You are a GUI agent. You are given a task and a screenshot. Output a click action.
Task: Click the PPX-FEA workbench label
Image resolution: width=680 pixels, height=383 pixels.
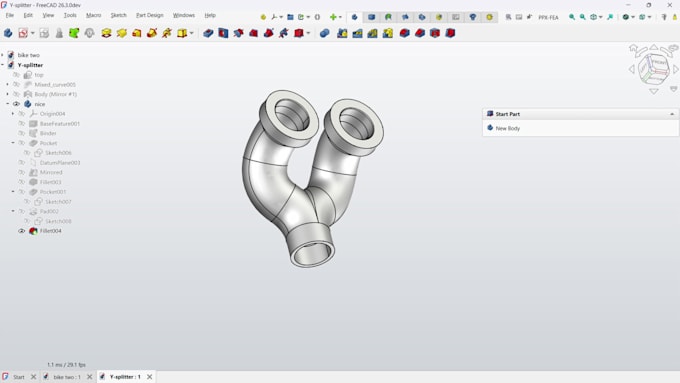point(548,17)
